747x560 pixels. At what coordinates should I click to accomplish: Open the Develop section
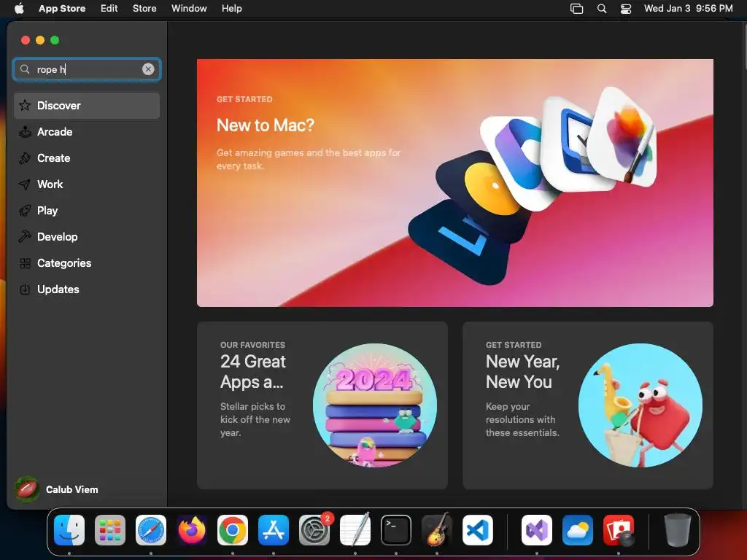(87, 237)
